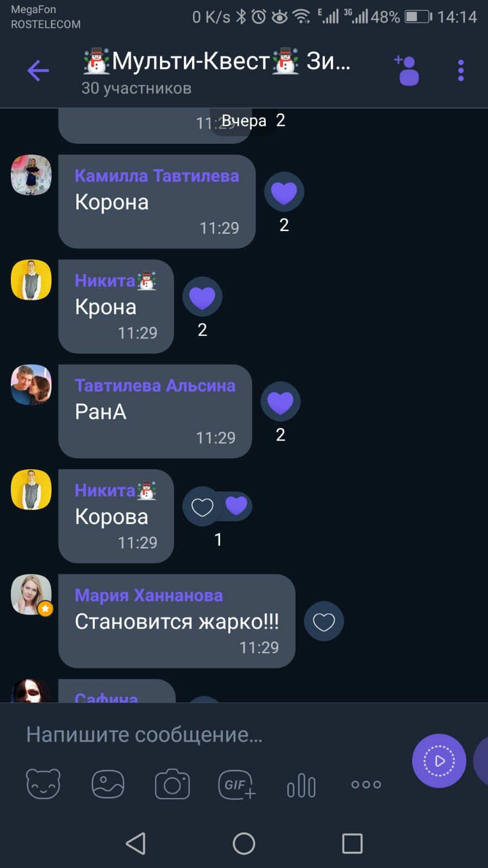Tap the empty heart beside Корова

pyautogui.click(x=202, y=507)
